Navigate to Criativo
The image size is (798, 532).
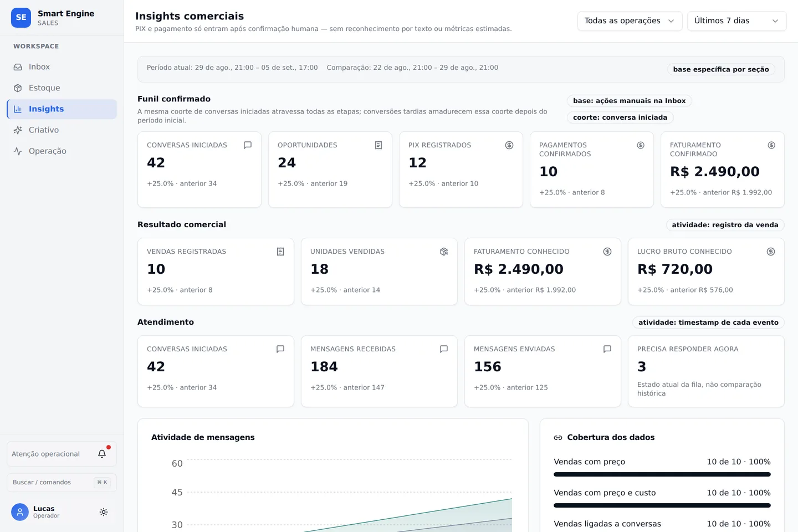(62, 130)
